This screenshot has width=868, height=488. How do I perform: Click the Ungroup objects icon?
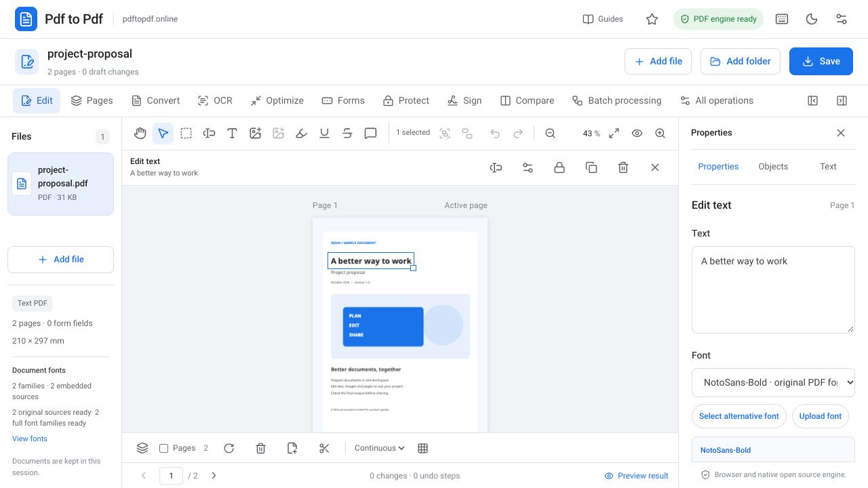pyautogui.click(x=467, y=134)
